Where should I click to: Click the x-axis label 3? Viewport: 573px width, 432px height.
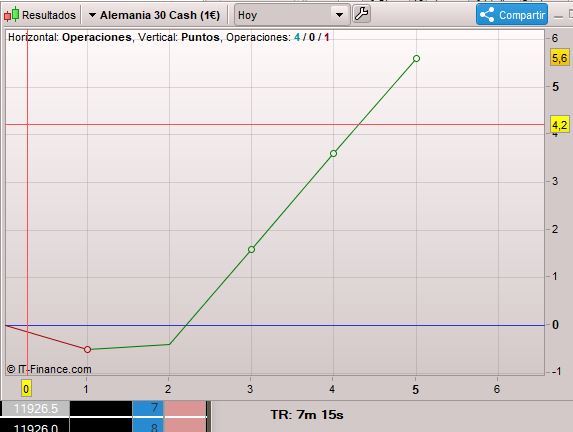coord(250,389)
